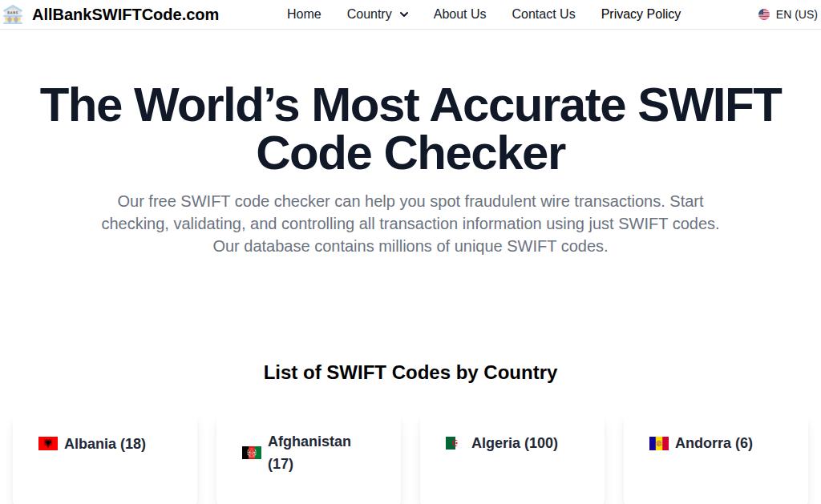821x504 pixels.
Task: View the Privacy Policy page
Action: (x=641, y=14)
